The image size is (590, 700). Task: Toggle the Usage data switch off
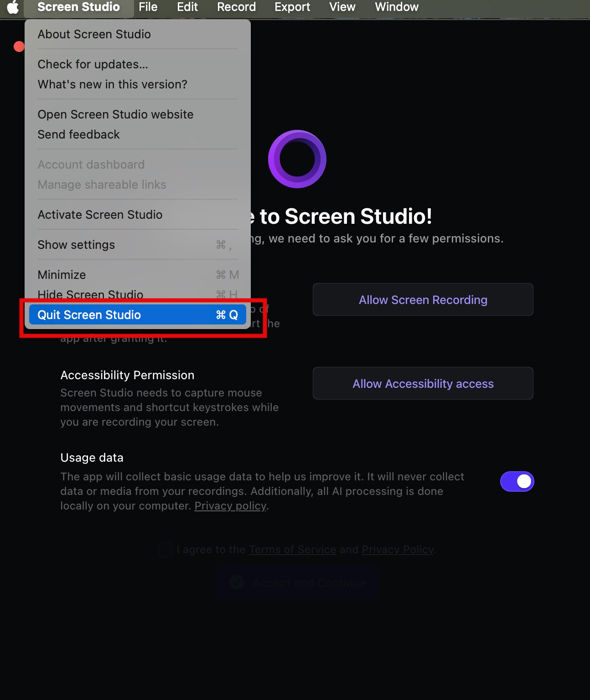(x=517, y=482)
